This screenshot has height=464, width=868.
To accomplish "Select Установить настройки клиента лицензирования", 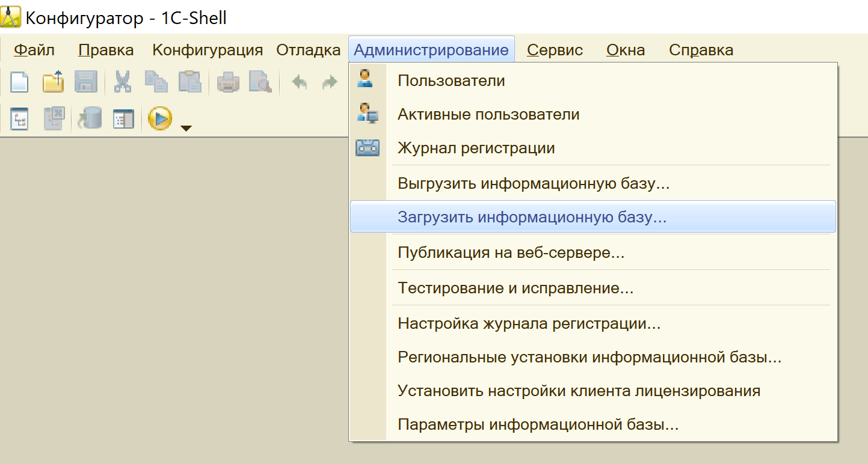I will [x=593, y=391].
